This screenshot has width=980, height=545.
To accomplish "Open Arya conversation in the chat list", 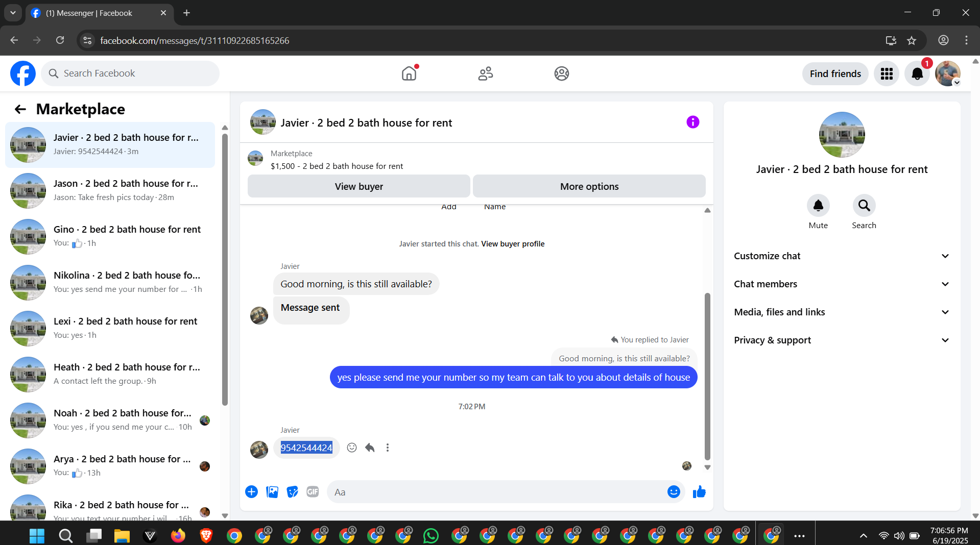I will (x=110, y=466).
